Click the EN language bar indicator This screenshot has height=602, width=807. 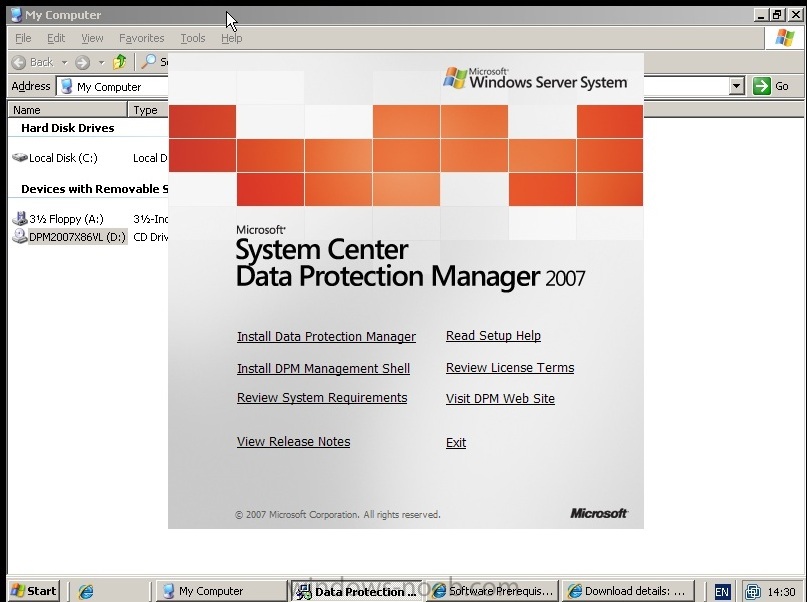(722, 591)
